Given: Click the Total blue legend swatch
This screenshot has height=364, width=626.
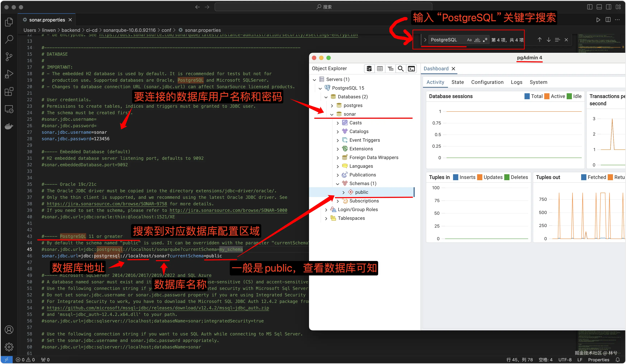Looking at the screenshot, I should click(527, 96).
